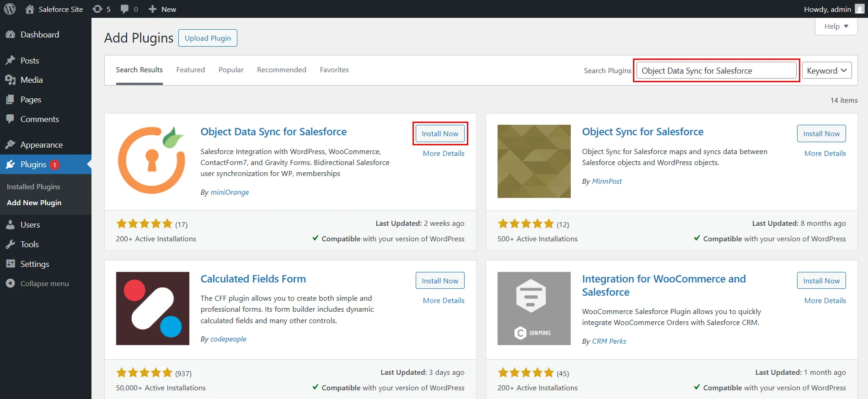868x399 pixels.
Task: Open the comments bubble icon in the admin bar
Action: tap(124, 9)
